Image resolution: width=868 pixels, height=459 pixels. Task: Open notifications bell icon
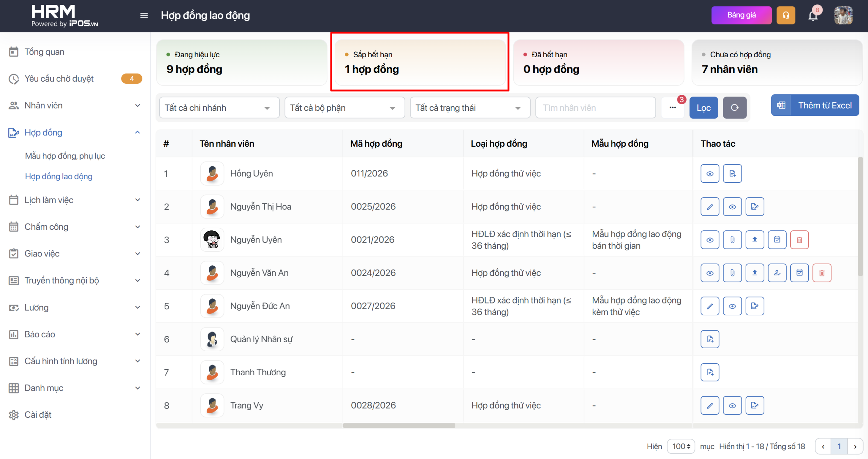(813, 16)
